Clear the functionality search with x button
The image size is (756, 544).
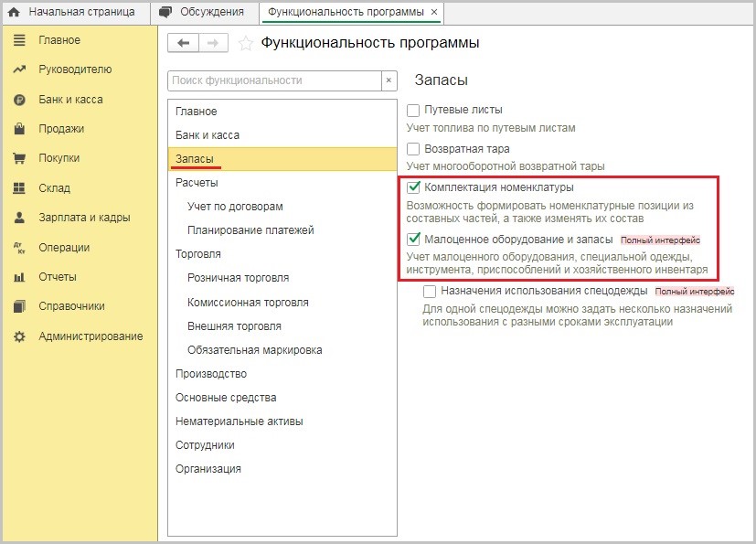pos(389,80)
